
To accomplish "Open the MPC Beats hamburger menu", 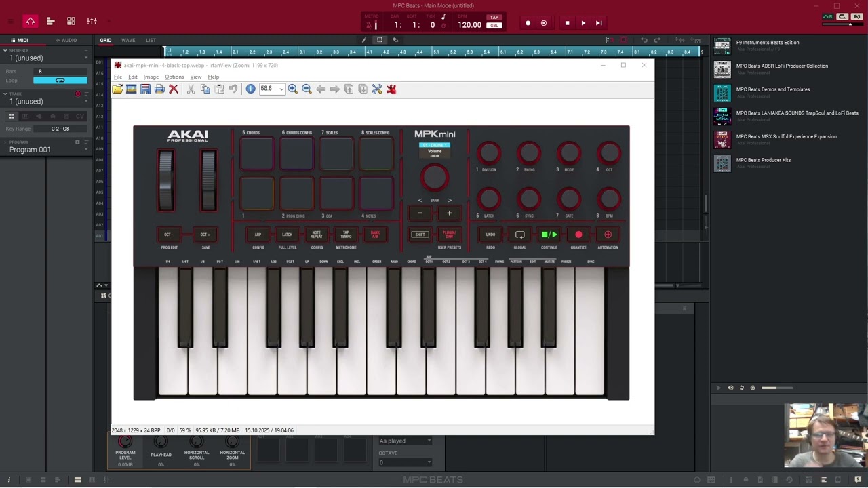I will tap(12, 21).
